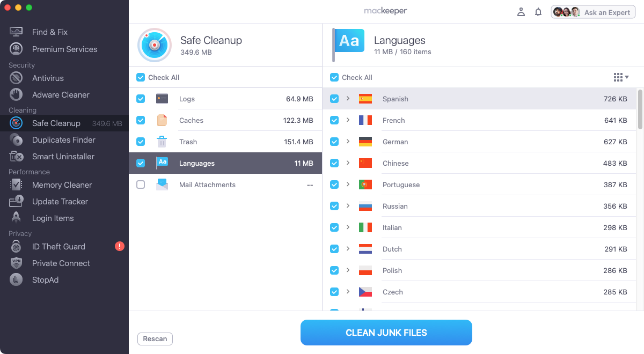Open StopAd from the sidebar
Viewport: 644px width, 354px height.
pyautogui.click(x=46, y=279)
